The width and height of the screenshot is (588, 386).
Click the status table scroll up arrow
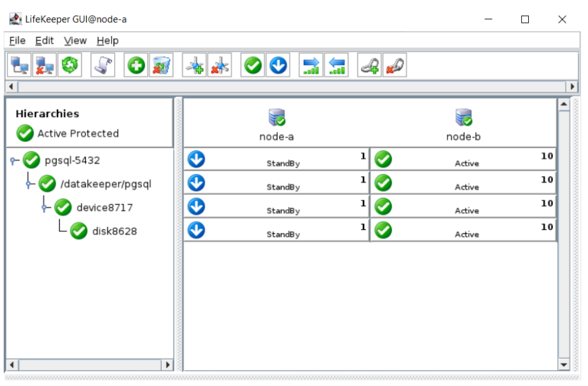tap(563, 105)
